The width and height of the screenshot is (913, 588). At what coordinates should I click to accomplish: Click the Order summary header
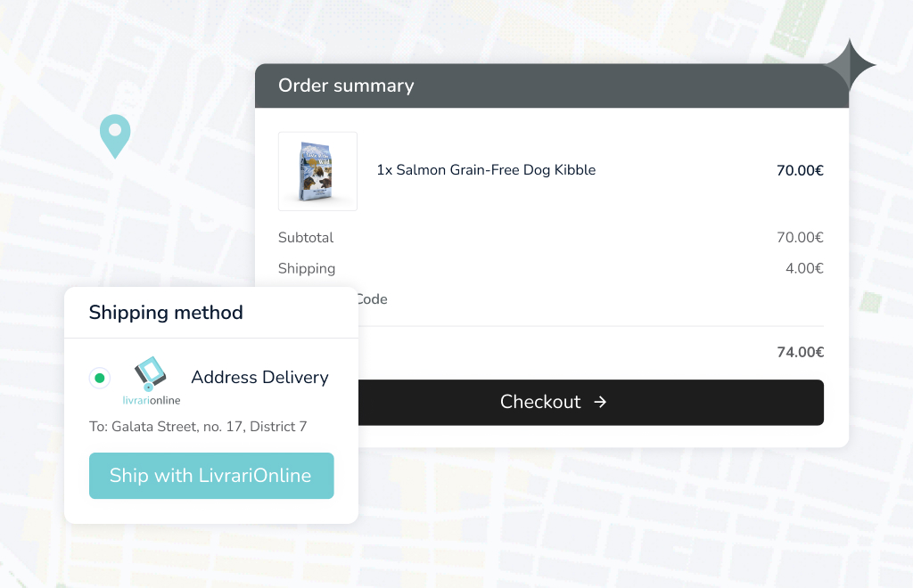click(x=346, y=86)
